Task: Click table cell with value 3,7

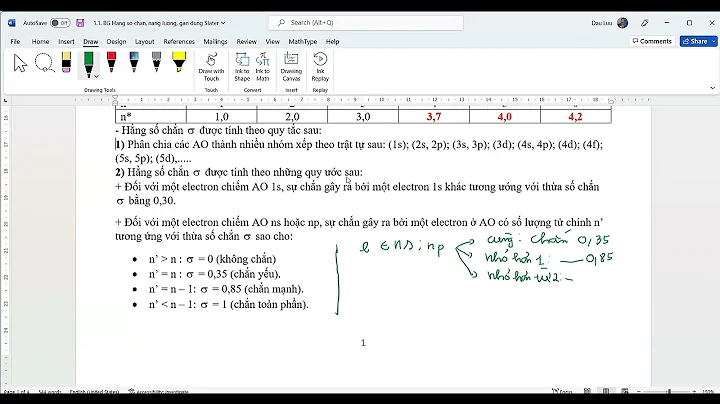Action: tap(433, 117)
